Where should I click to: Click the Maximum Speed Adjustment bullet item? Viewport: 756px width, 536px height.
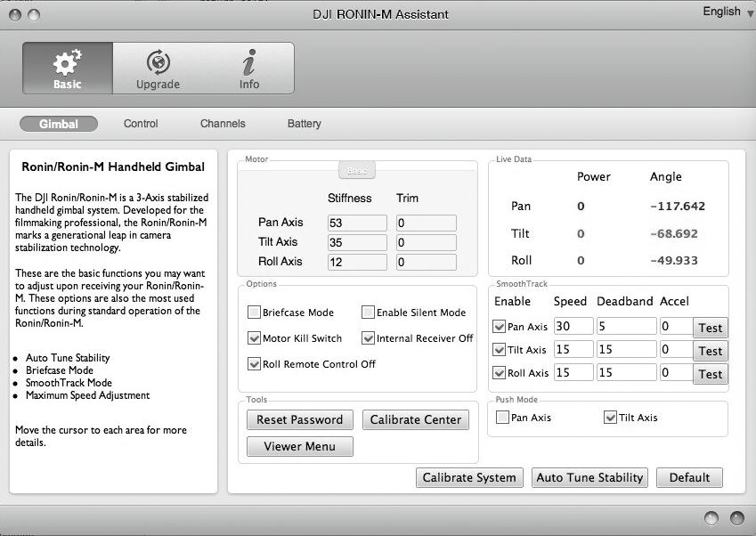(88, 395)
